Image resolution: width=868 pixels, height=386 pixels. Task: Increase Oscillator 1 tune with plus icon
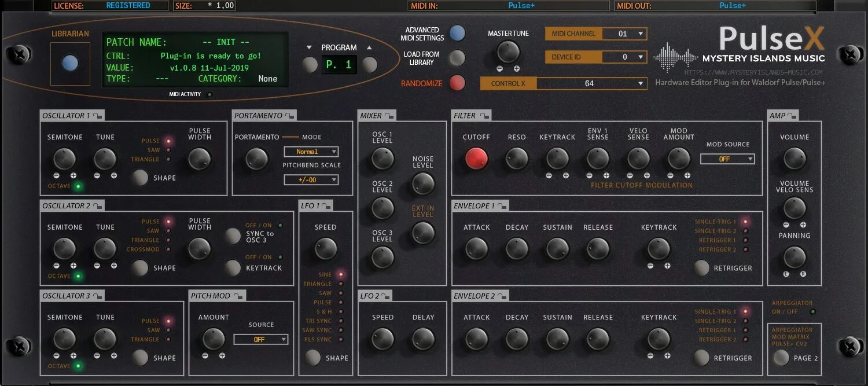[x=114, y=175]
